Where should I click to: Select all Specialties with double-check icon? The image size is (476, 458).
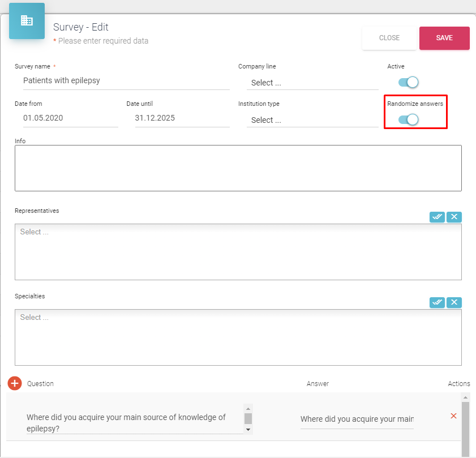(x=437, y=302)
